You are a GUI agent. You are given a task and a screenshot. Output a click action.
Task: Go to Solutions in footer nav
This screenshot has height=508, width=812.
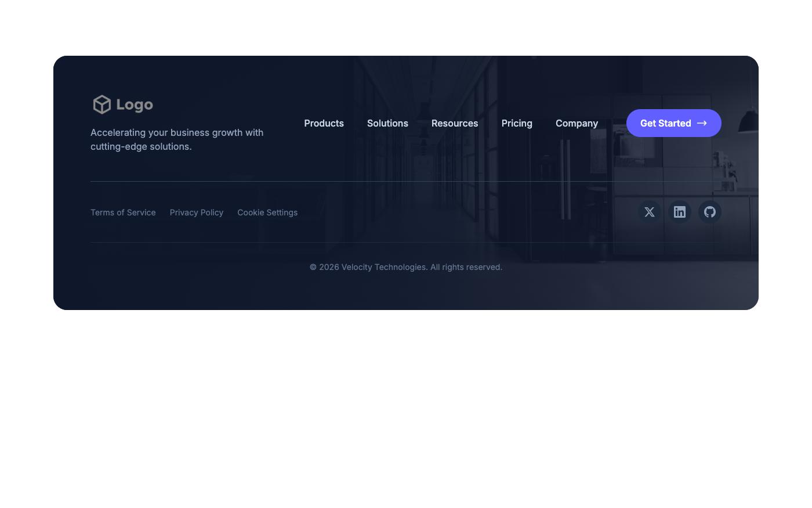pyautogui.click(x=387, y=123)
